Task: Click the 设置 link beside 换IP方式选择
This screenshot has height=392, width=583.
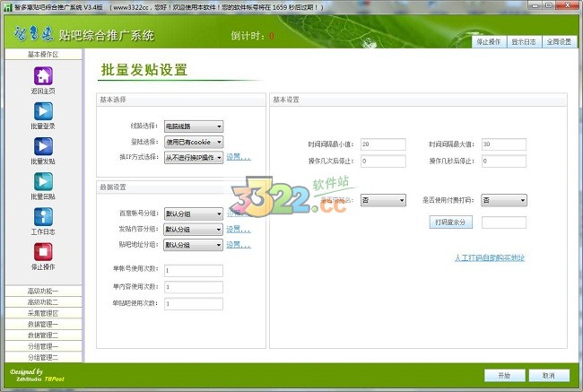Action: [239, 157]
